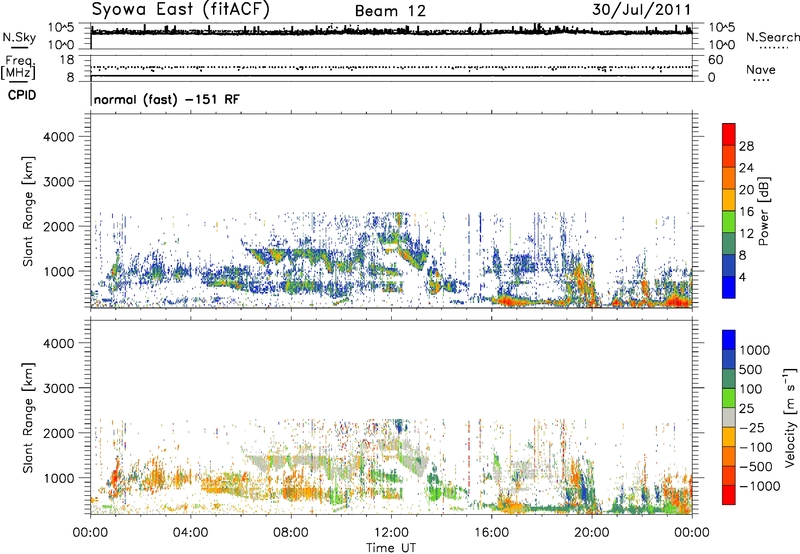The width and height of the screenshot is (800, 554).
Task: Click the '16:00' time axis tick label
Action: tap(492, 533)
